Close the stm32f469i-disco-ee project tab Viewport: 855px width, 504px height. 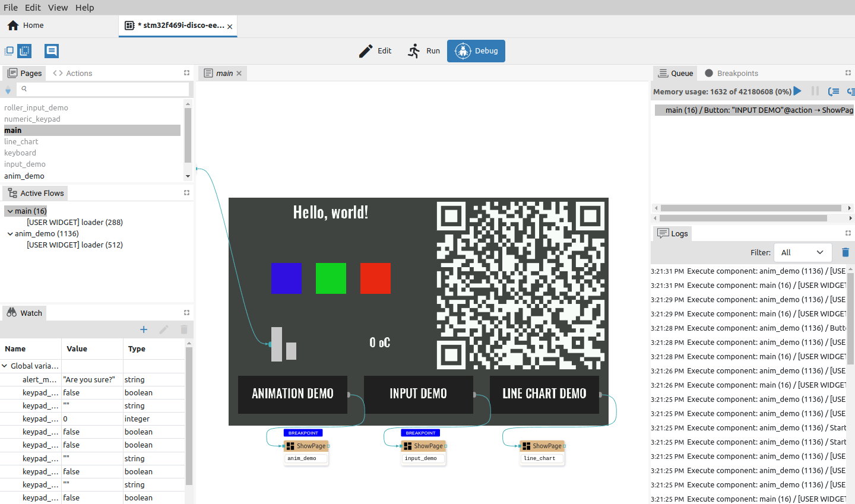pyautogui.click(x=230, y=27)
